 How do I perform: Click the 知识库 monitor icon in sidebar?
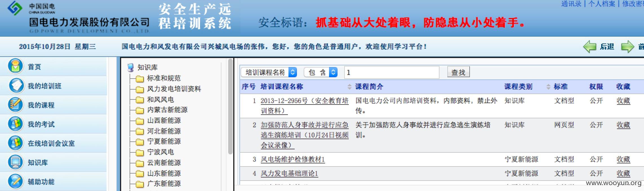[15, 162]
